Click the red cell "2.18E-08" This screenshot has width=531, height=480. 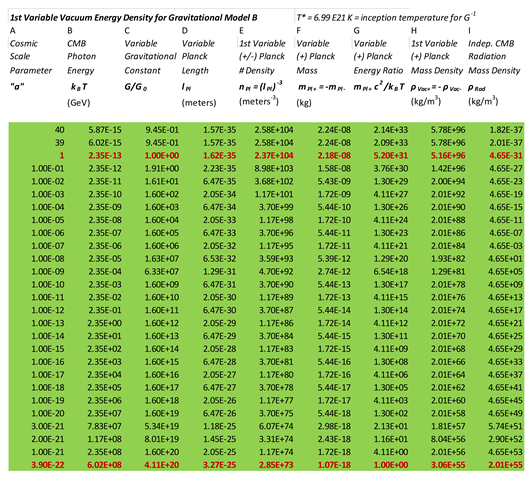tap(334, 155)
